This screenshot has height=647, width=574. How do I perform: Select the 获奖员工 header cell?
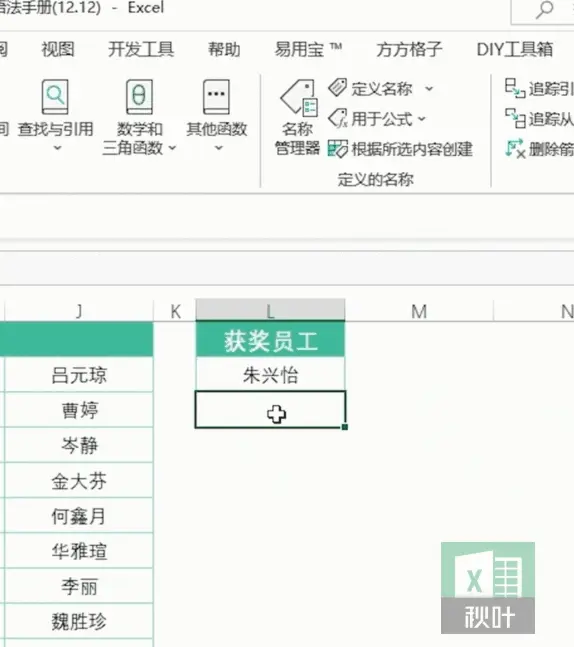pyautogui.click(x=270, y=339)
